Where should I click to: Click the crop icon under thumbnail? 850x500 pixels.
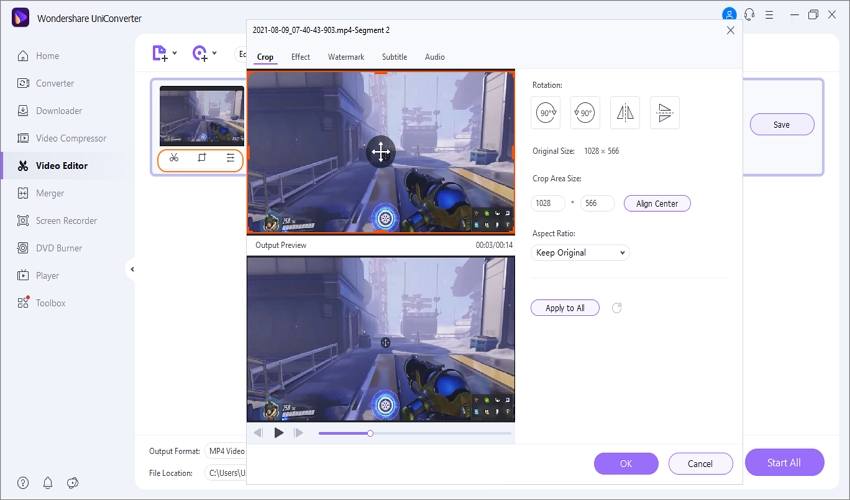tap(202, 158)
